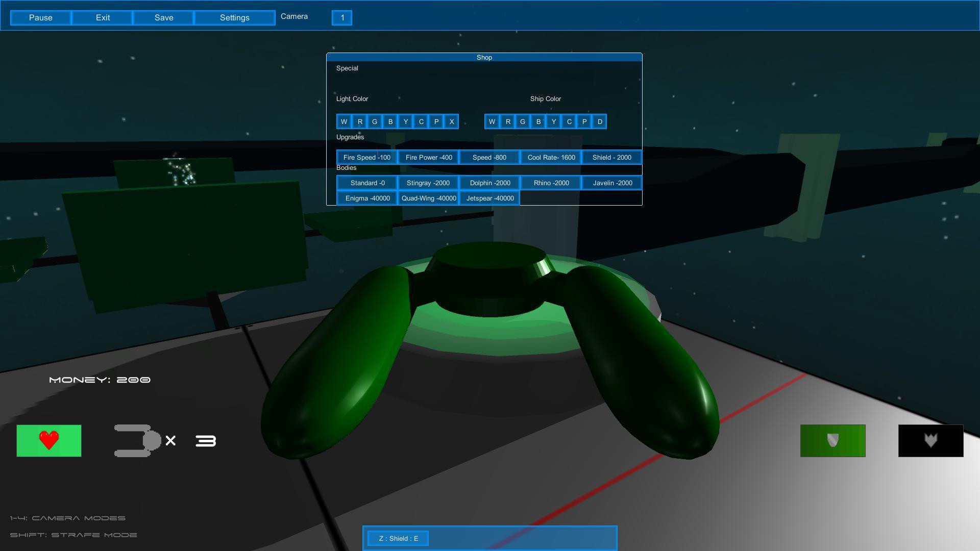Choose the X light color option

coord(452,121)
